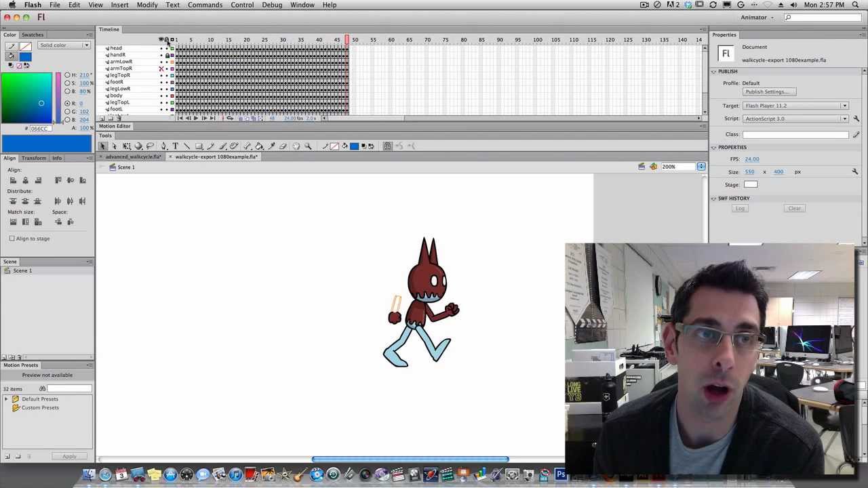Toggle visibility of armTopR layer
Screen dimensions: 868x488
(x=161, y=68)
